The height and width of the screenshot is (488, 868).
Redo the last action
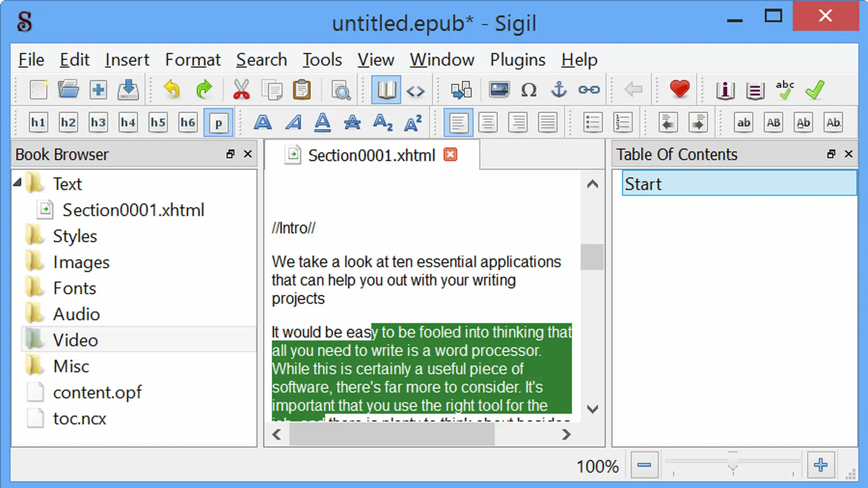204,90
